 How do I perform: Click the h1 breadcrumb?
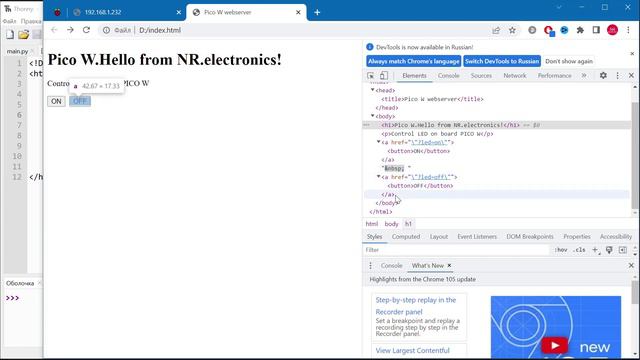pyautogui.click(x=408, y=224)
